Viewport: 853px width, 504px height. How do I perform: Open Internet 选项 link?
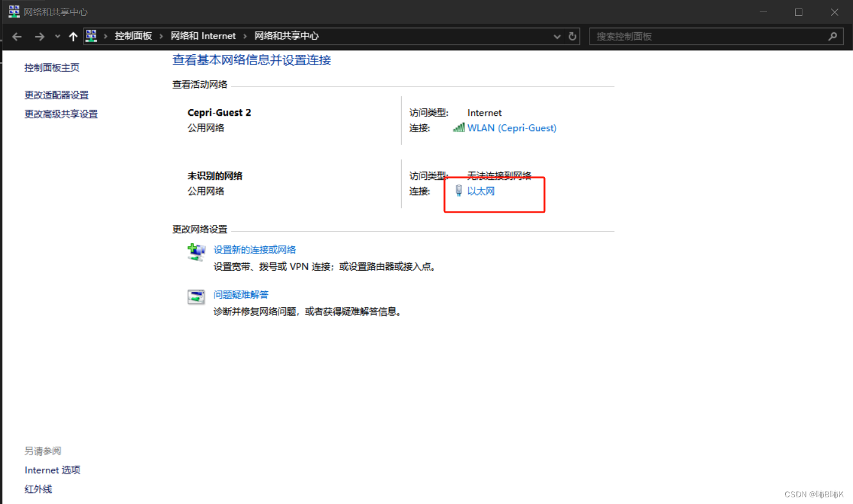coord(52,470)
